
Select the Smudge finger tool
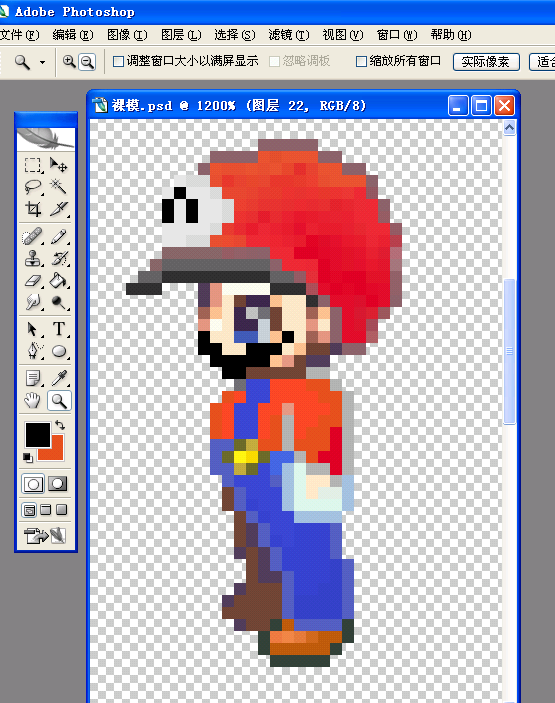point(33,302)
